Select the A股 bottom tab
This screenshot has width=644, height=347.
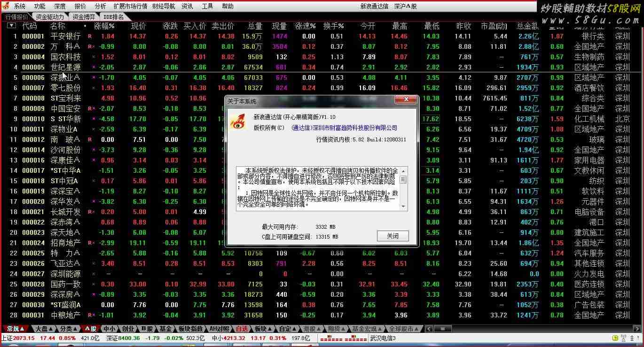point(90,329)
